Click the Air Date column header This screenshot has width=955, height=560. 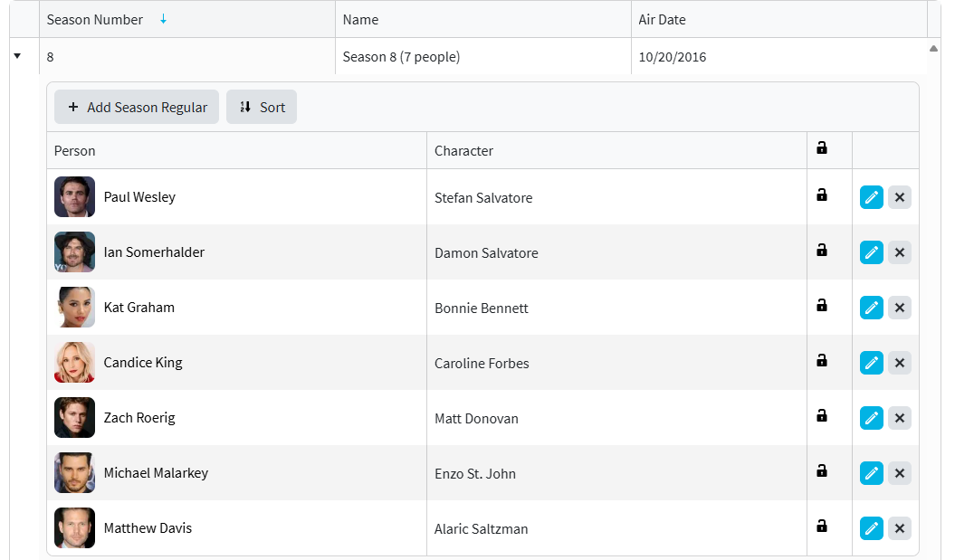tap(663, 19)
